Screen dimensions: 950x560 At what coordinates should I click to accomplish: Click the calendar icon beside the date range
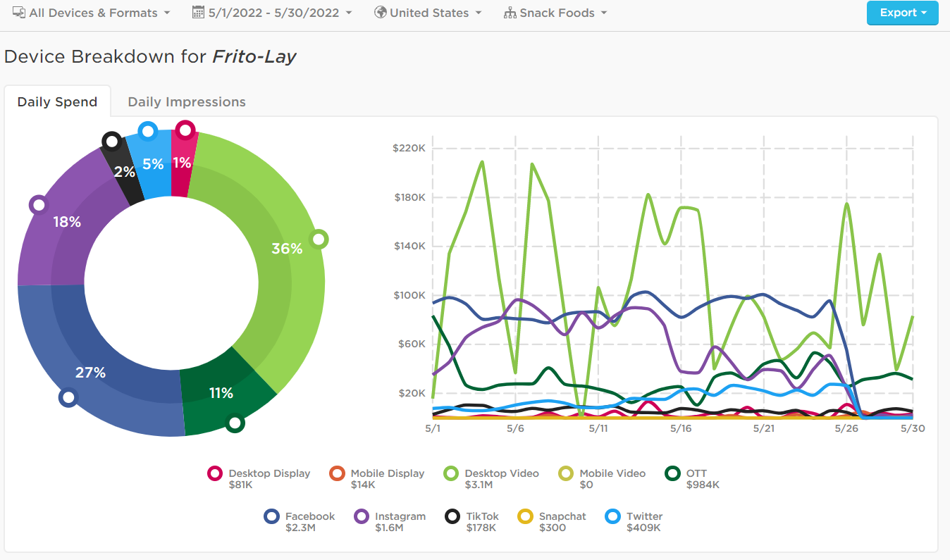(198, 13)
